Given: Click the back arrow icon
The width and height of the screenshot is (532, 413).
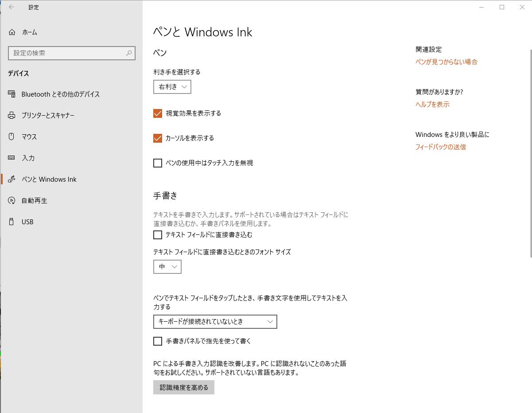Looking at the screenshot, I should click(x=12, y=7).
